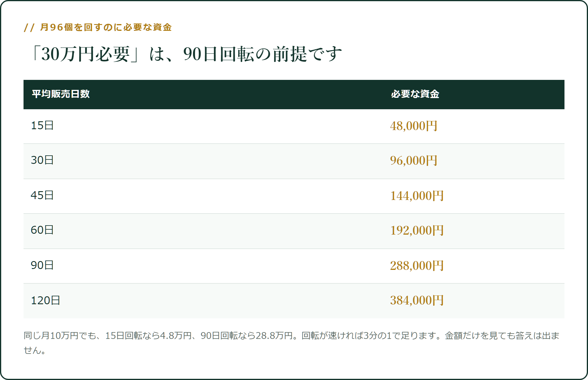The width and height of the screenshot is (588, 380).
Task: Select the '30日' cell
Action: click(x=42, y=160)
